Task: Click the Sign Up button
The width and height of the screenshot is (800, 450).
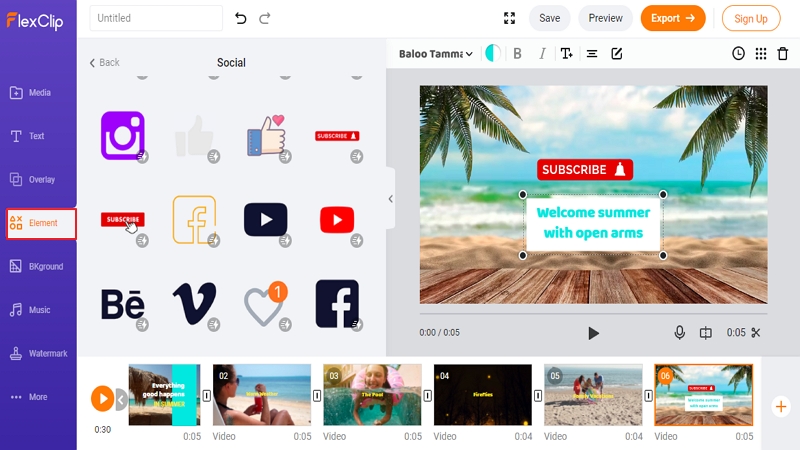Action: 751,18
